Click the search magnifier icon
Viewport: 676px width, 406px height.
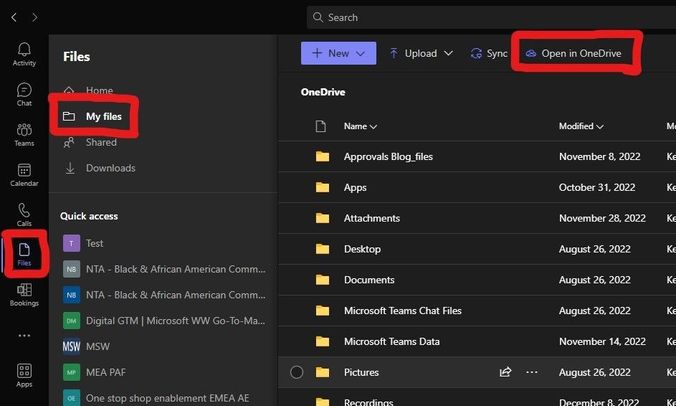[x=318, y=17]
